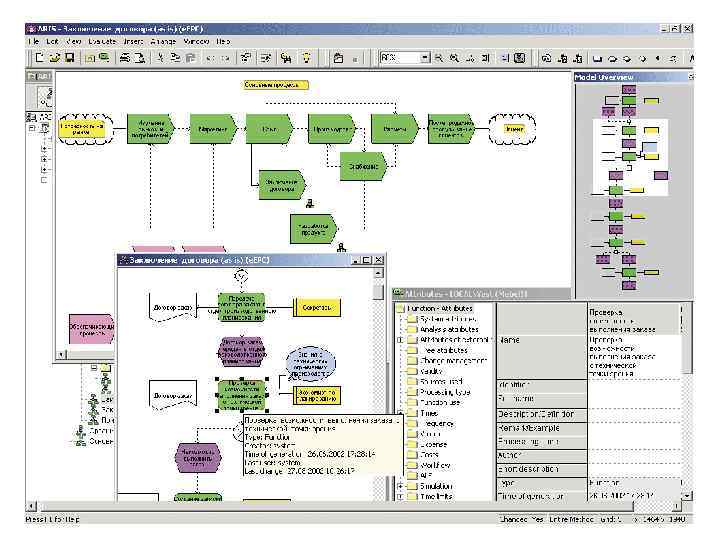Select the Function use folder

[x=440, y=402]
